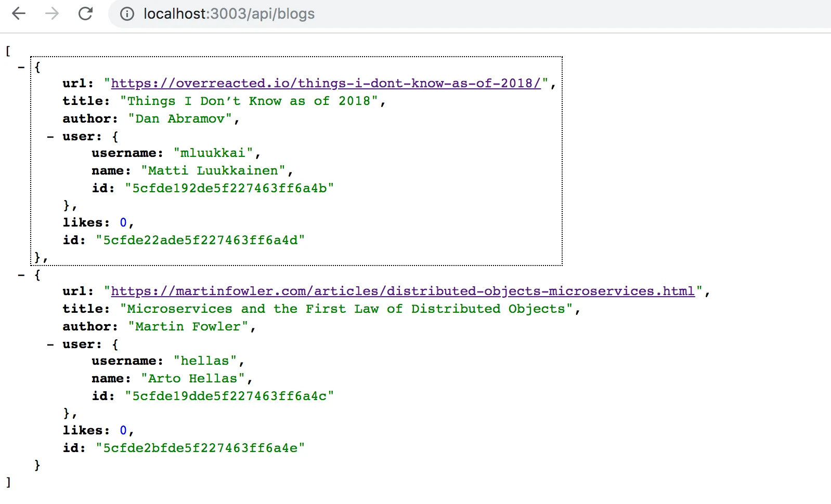Select likes value 0 in Martin Fowler blog
Image resolution: width=831 pixels, height=504 pixels.
pyautogui.click(x=123, y=430)
